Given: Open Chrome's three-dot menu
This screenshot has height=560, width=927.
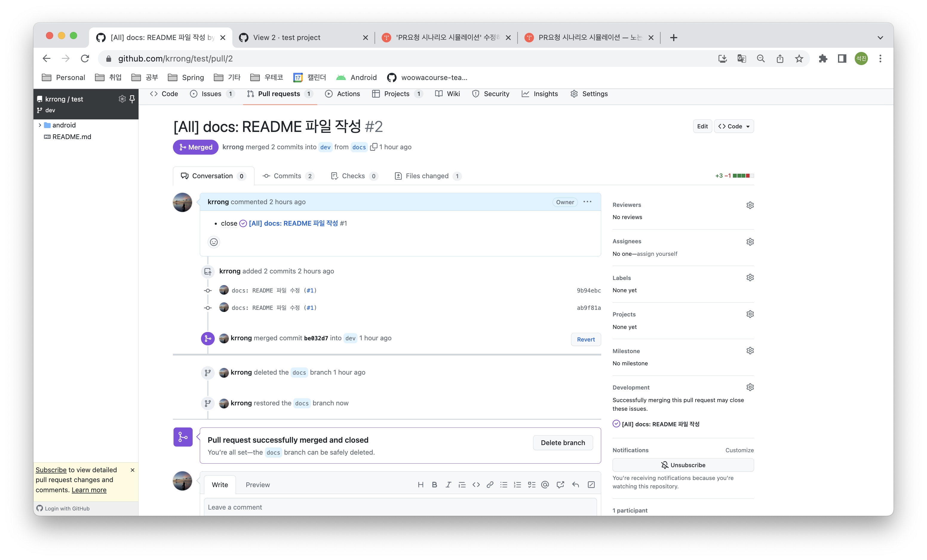Looking at the screenshot, I should click(880, 59).
